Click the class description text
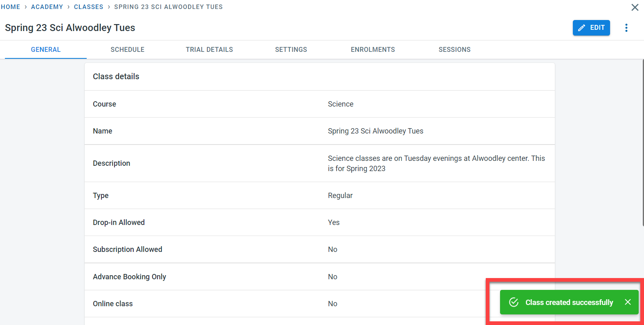The image size is (644, 325). [436, 163]
